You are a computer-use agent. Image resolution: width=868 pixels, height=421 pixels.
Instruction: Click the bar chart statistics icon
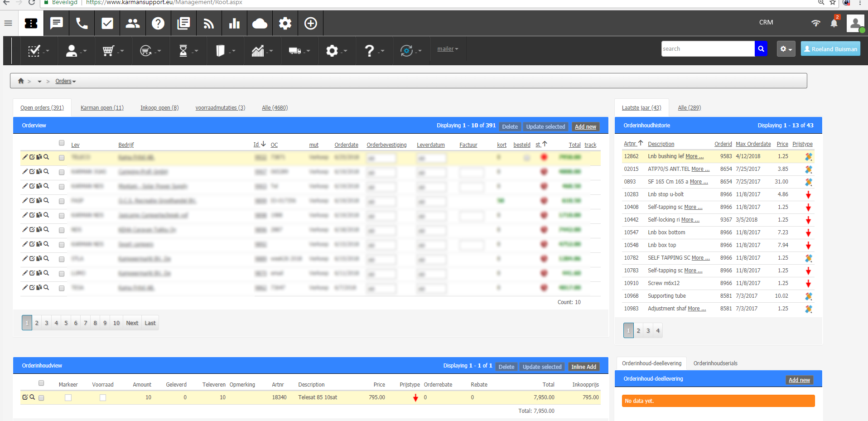pos(234,23)
